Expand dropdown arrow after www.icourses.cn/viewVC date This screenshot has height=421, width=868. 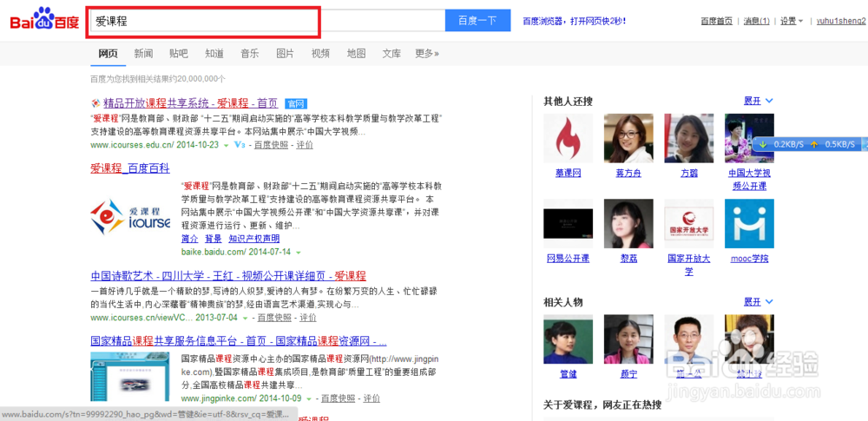point(246,319)
